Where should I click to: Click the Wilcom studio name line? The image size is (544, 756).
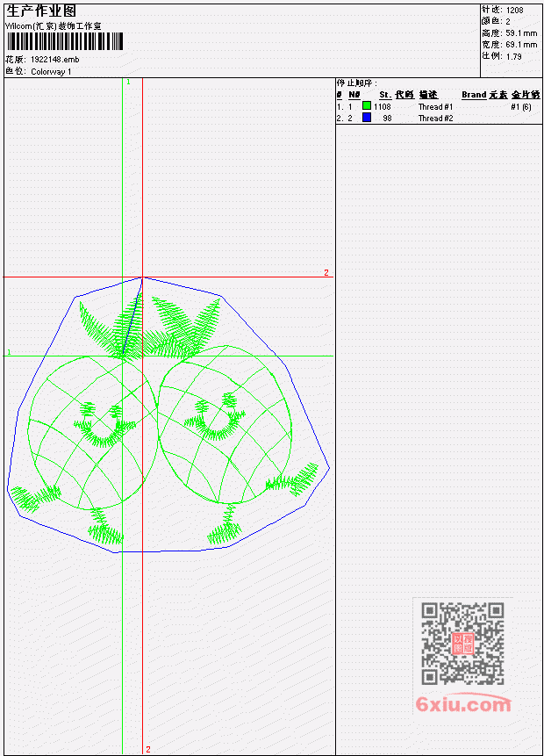53,26
